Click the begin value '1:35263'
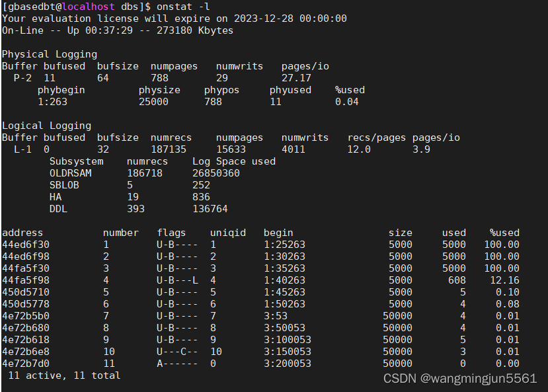This screenshot has width=548, height=392. click(284, 268)
